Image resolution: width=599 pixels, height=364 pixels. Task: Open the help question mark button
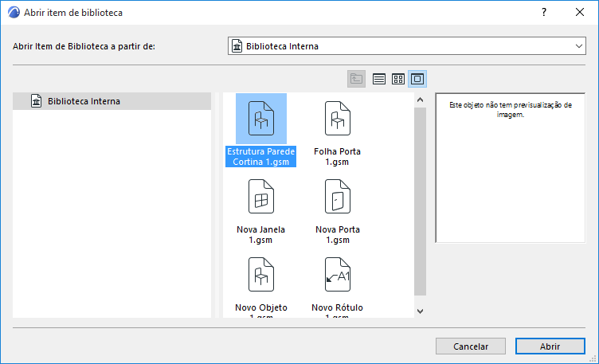click(544, 12)
